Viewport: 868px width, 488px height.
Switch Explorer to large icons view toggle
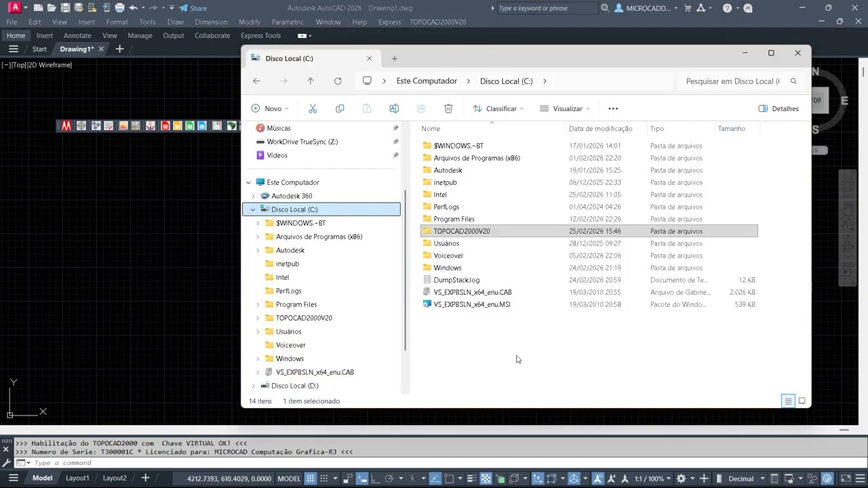[802, 401]
